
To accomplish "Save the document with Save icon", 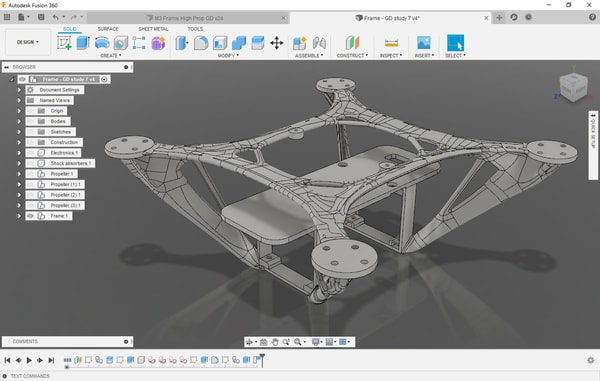I will [x=41, y=17].
